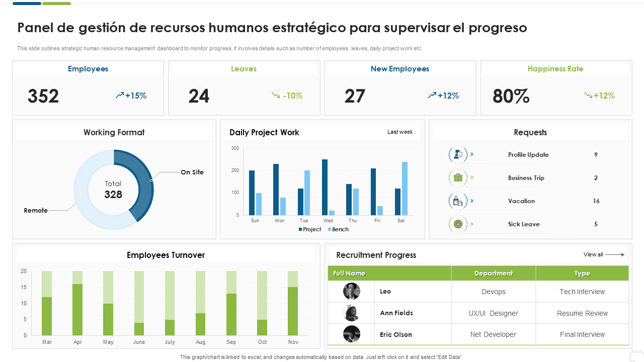The image size is (644, 362).
Task: Click the Nov turnover bar
Action: 293,311
